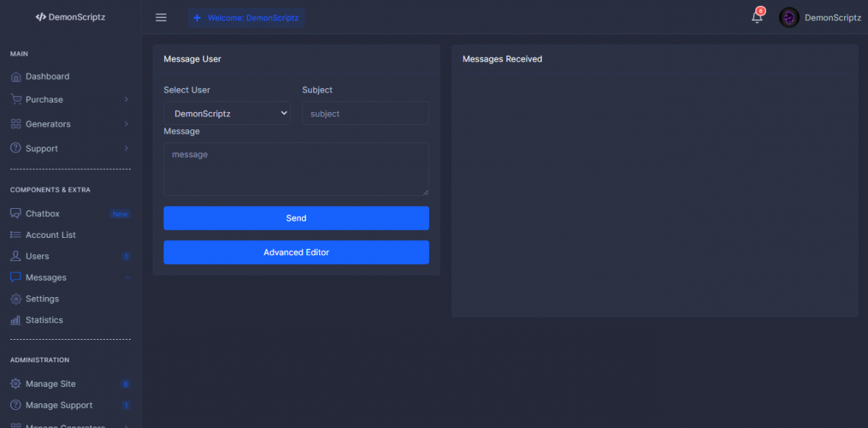Click the Account List icon
This screenshot has width=868, height=428.
tap(16, 235)
